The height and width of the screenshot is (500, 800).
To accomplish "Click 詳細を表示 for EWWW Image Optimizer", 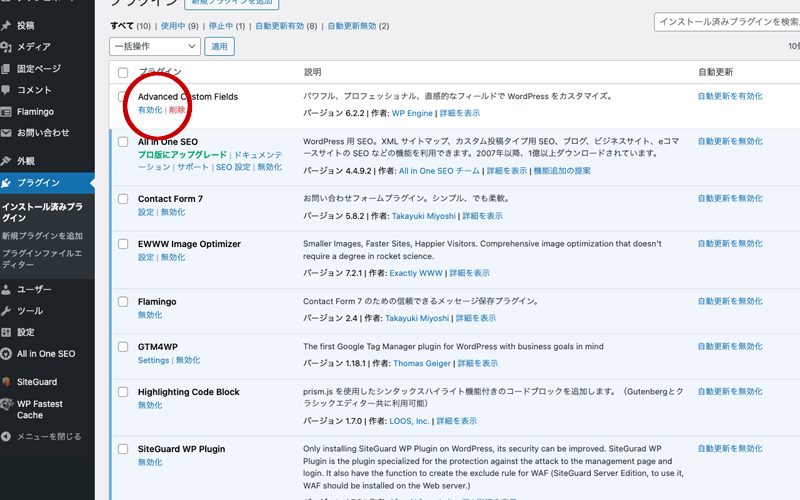I will pos(469,273).
